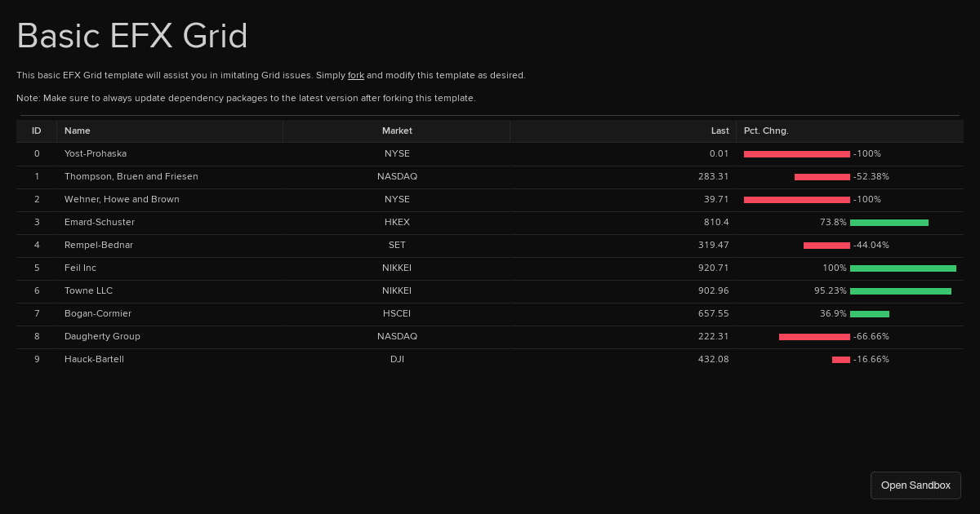Click the Basic EFX Grid page title
Screen dimensions: 980x514
131,36
